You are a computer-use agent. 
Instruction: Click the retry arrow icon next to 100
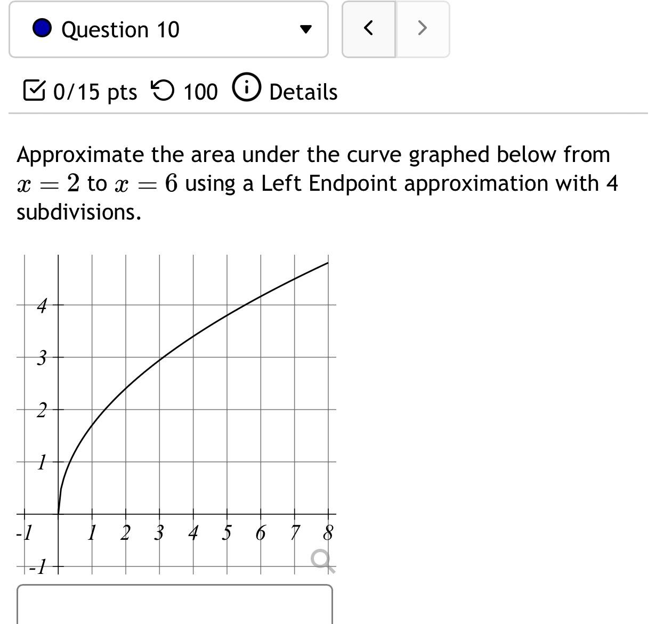coord(163,91)
